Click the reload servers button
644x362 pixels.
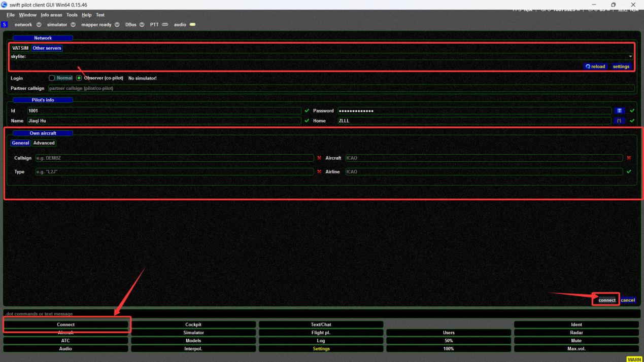point(596,66)
